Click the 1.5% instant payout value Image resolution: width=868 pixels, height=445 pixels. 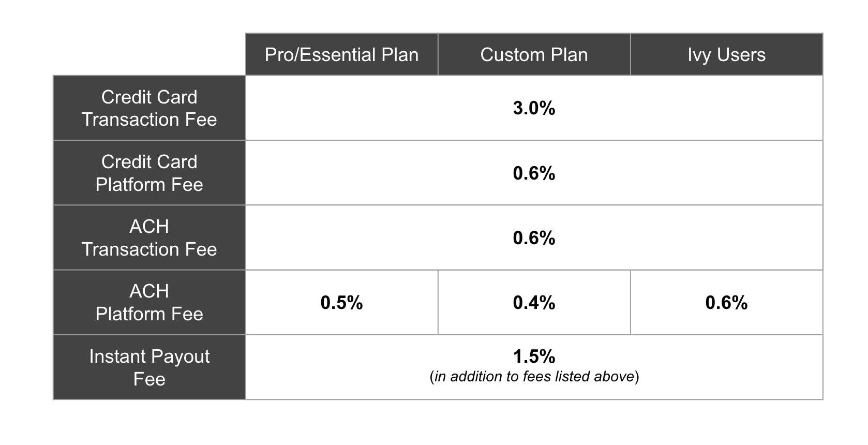click(534, 356)
